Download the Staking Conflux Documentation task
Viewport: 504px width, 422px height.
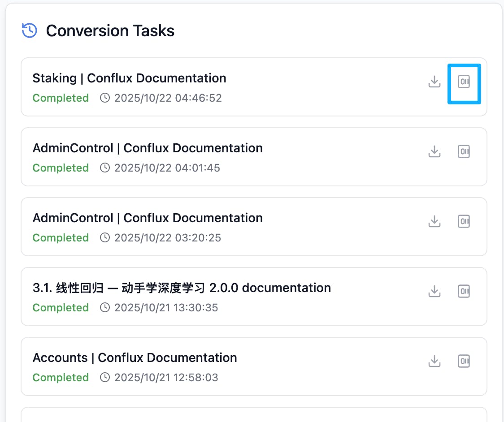[x=434, y=82]
